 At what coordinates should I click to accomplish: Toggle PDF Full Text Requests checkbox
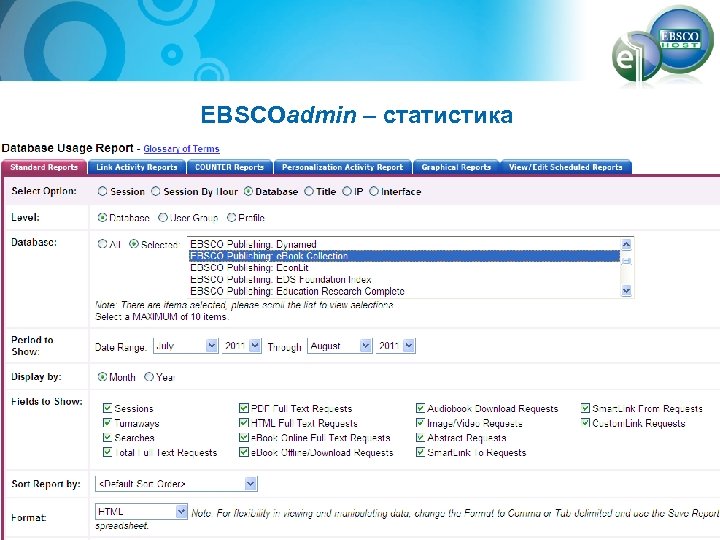tap(244, 408)
